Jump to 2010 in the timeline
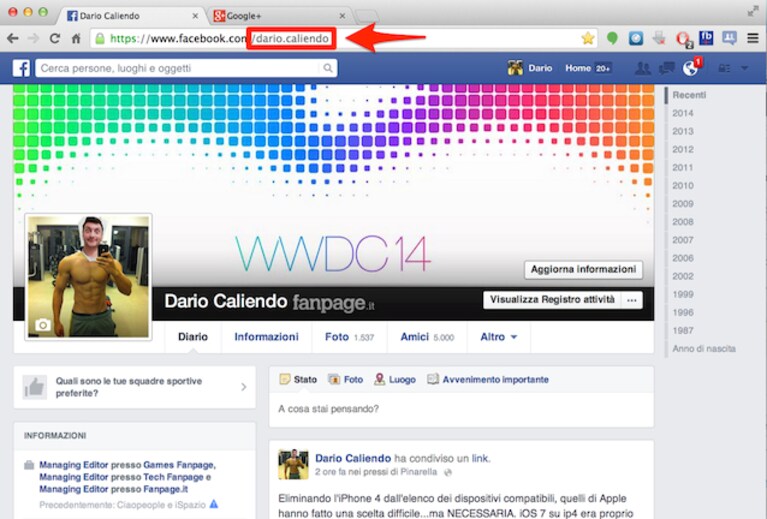Image resolution: width=767 pixels, height=519 pixels. (x=682, y=185)
